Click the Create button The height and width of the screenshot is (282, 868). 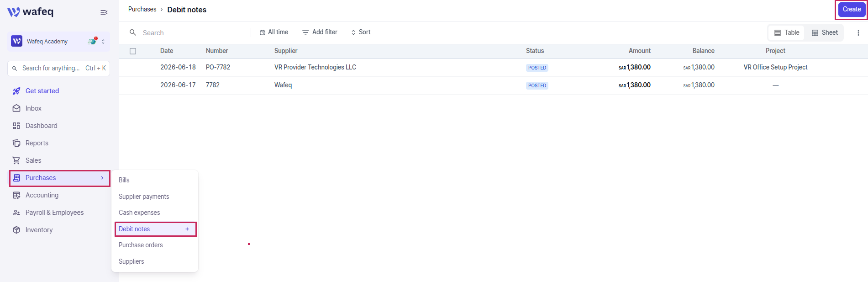tap(852, 9)
